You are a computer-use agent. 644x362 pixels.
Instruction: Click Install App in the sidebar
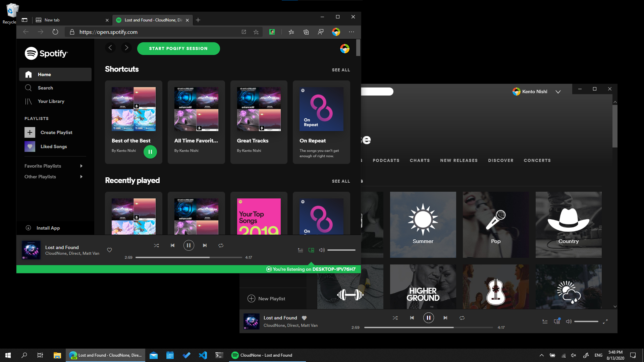tap(43, 228)
